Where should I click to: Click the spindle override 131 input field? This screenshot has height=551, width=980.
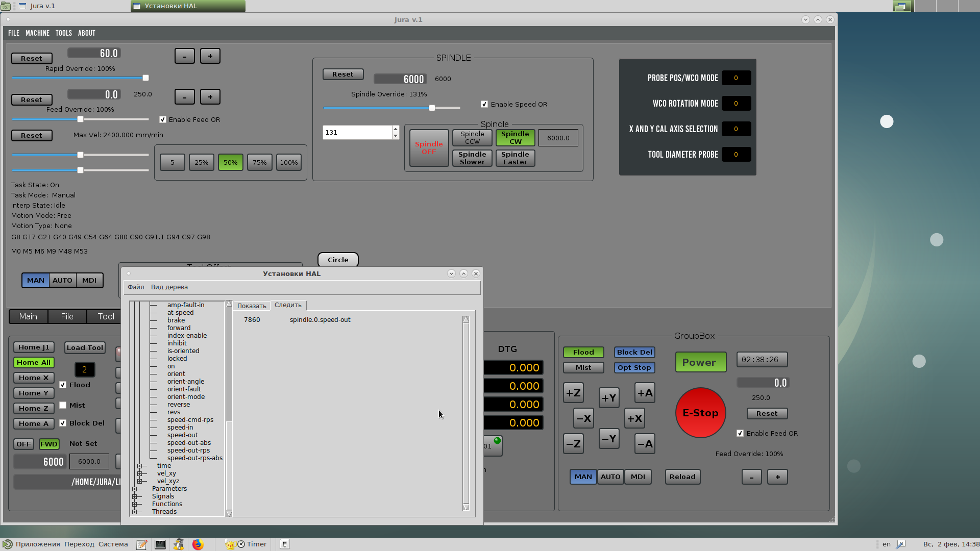click(x=357, y=133)
